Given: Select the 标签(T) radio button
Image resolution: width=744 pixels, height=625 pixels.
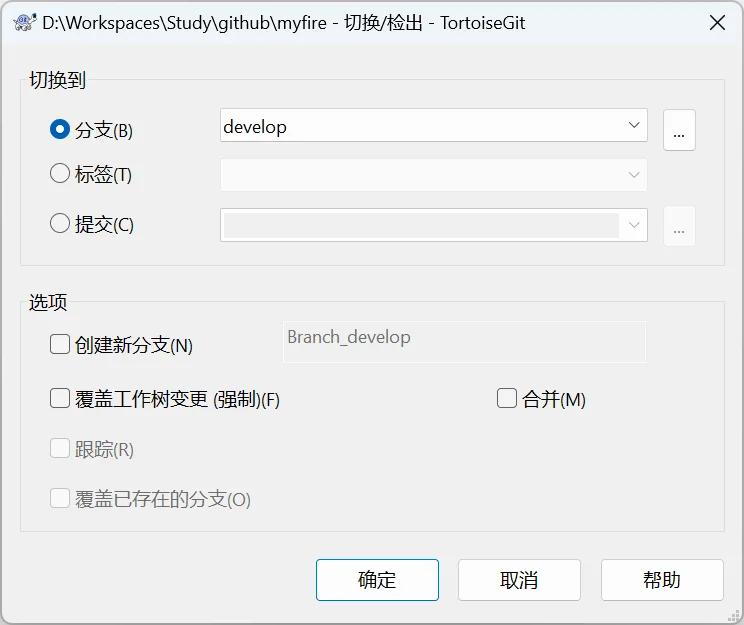Looking at the screenshot, I should [60, 174].
